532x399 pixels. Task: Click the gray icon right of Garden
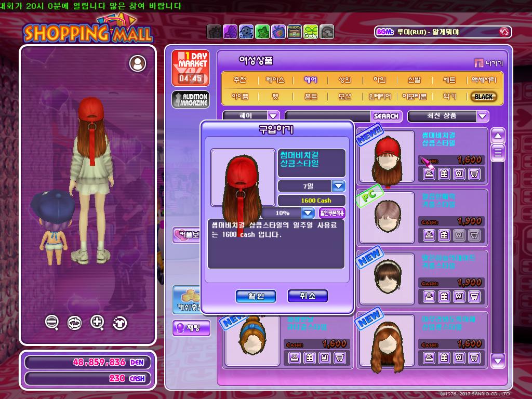tap(327, 32)
